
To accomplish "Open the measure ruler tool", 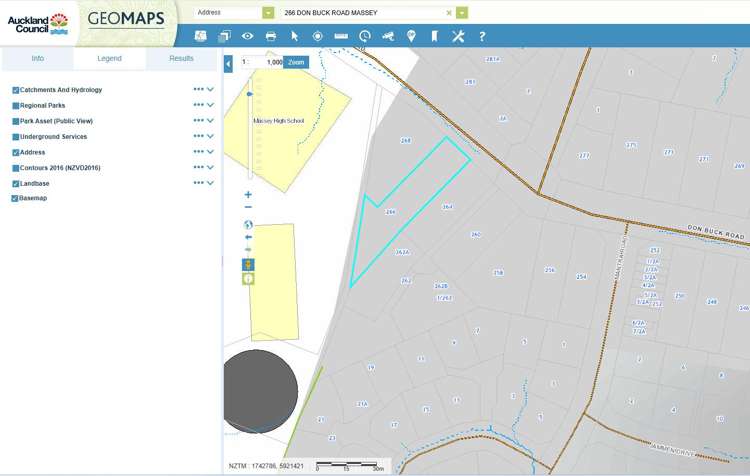I will coord(341,36).
